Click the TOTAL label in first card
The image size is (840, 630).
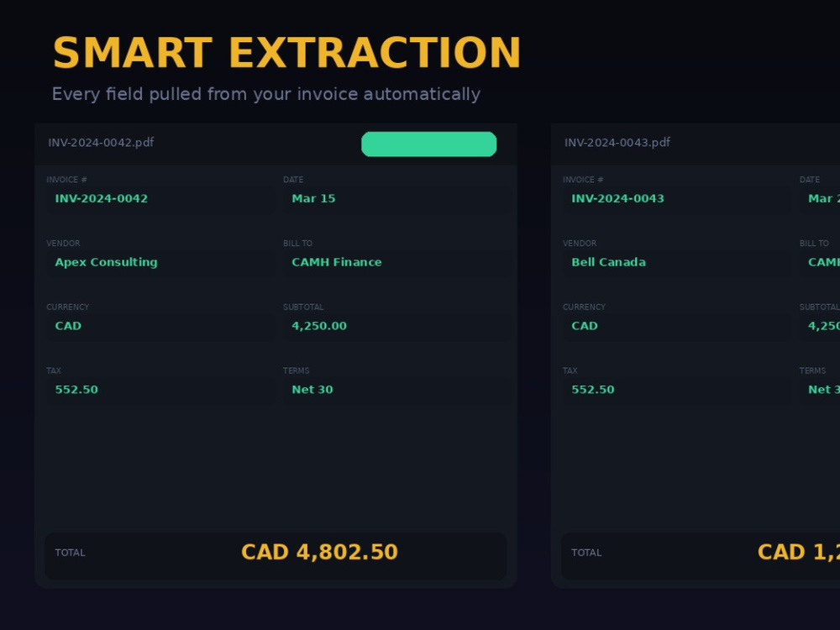coord(71,553)
